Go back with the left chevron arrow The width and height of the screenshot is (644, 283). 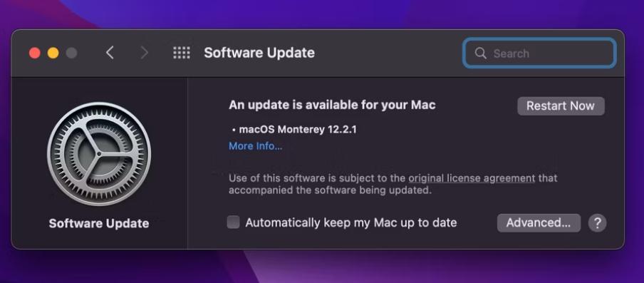pyautogui.click(x=110, y=53)
